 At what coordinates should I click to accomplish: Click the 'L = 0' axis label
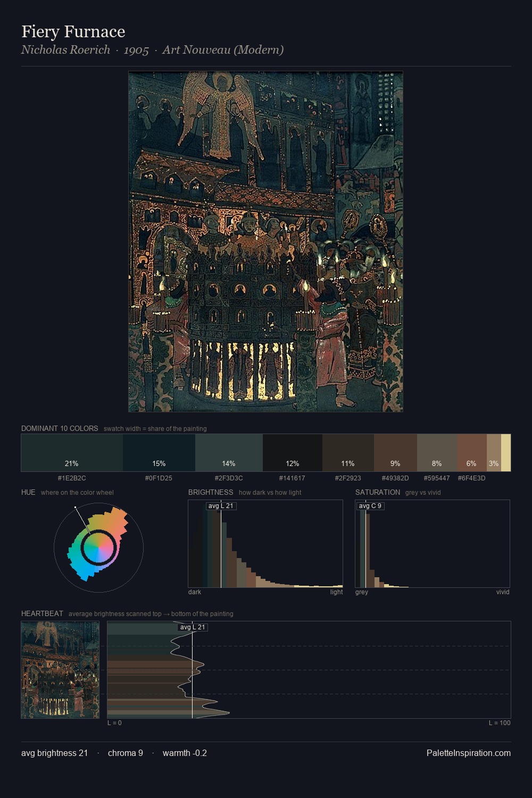(x=114, y=723)
